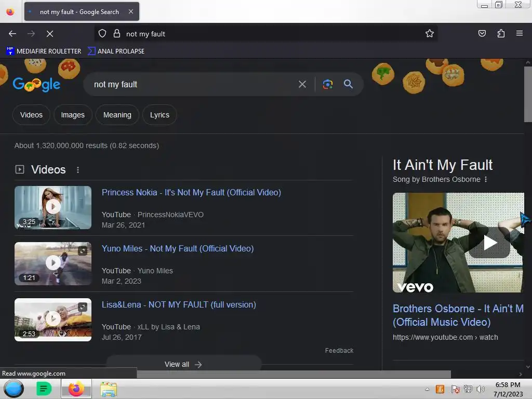
Task: Click the horizontal scrollbar at the bottom
Action: [294, 374]
